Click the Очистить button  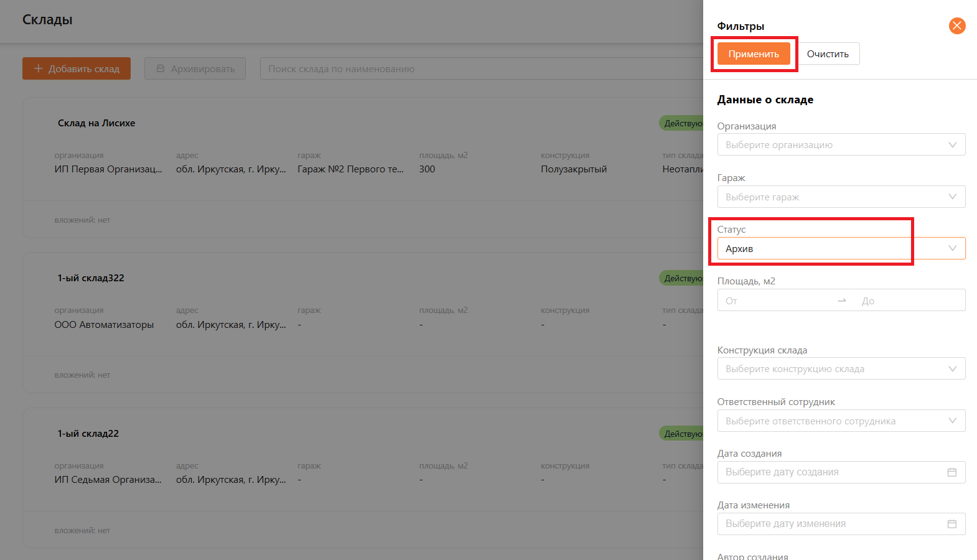pos(828,54)
